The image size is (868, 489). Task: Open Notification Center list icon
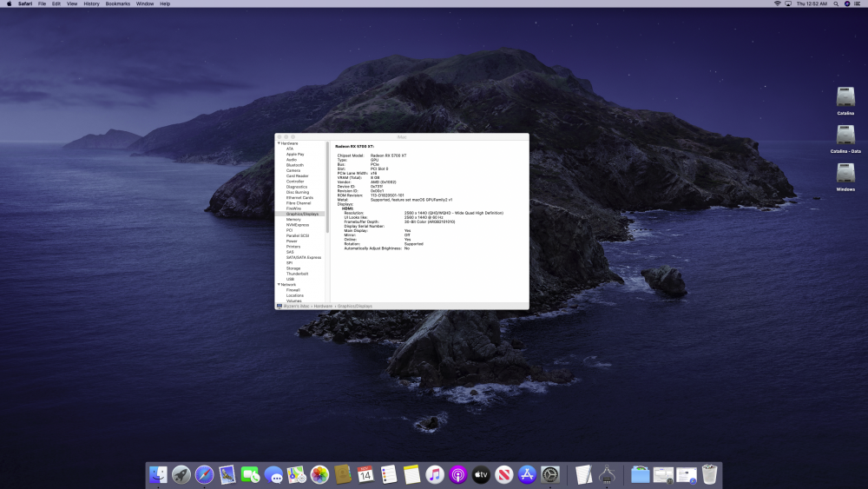click(x=858, y=3)
